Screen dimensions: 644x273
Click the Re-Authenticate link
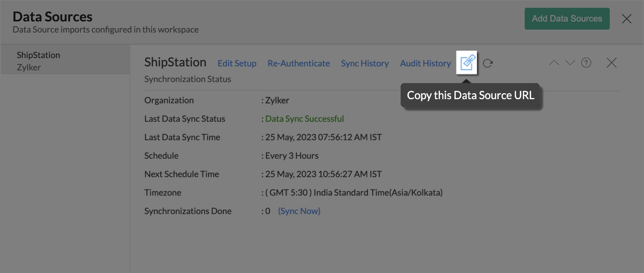tap(299, 63)
